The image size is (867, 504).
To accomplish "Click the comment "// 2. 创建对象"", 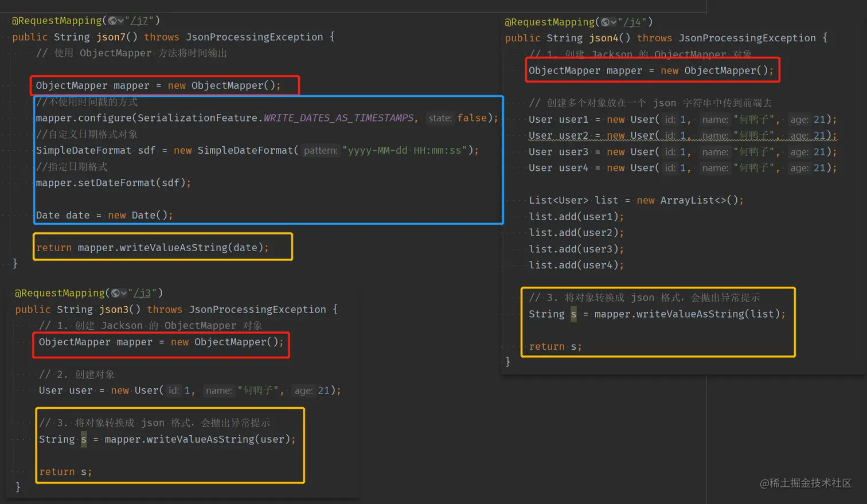I will (x=77, y=374).
